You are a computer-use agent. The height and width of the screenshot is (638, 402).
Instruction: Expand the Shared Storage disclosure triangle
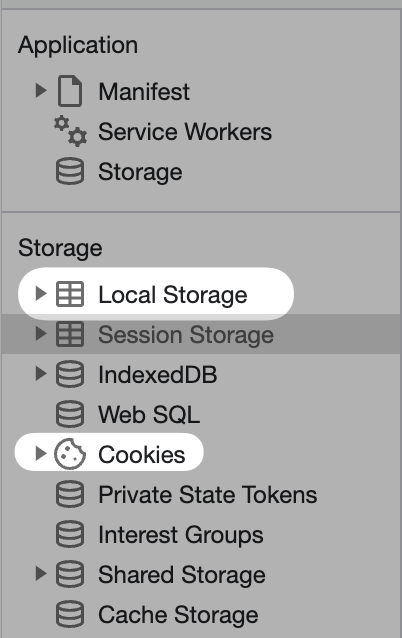pyautogui.click(x=41, y=573)
